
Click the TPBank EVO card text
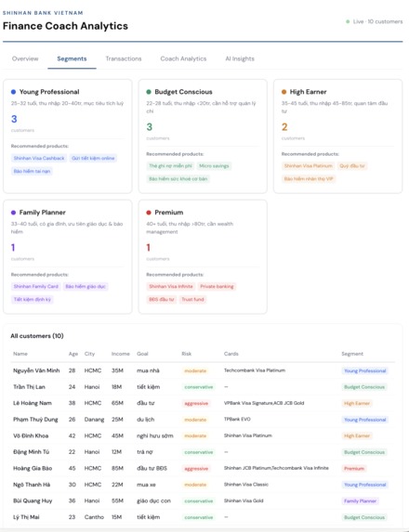pos(237,419)
